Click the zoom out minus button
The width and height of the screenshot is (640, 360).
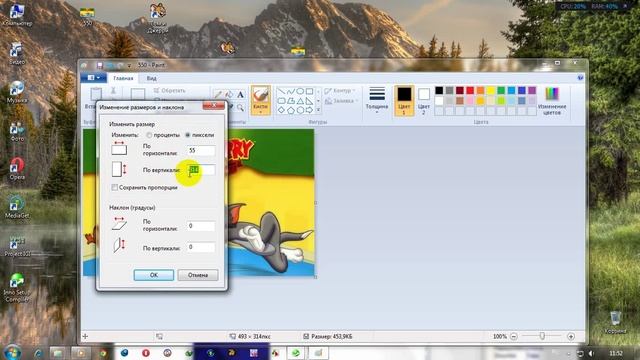pyautogui.click(x=514, y=336)
